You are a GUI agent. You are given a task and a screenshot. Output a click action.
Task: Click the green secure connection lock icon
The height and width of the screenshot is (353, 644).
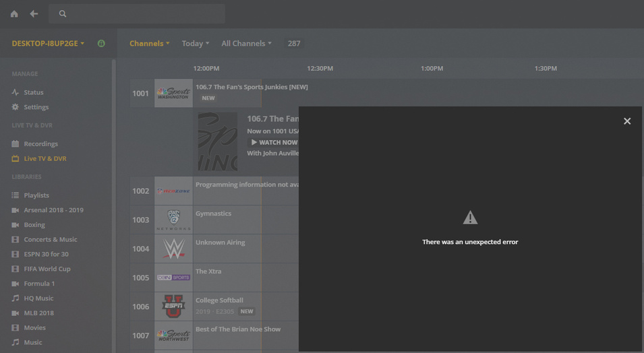coord(101,44)
